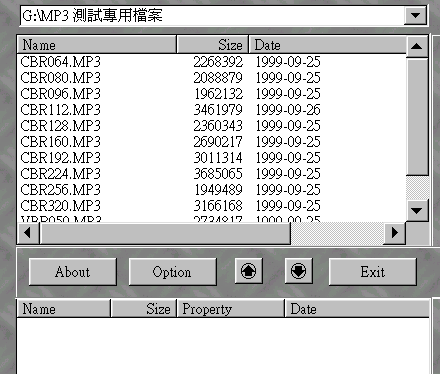
Task: Click size value 2268392
Action: (218, 62)
